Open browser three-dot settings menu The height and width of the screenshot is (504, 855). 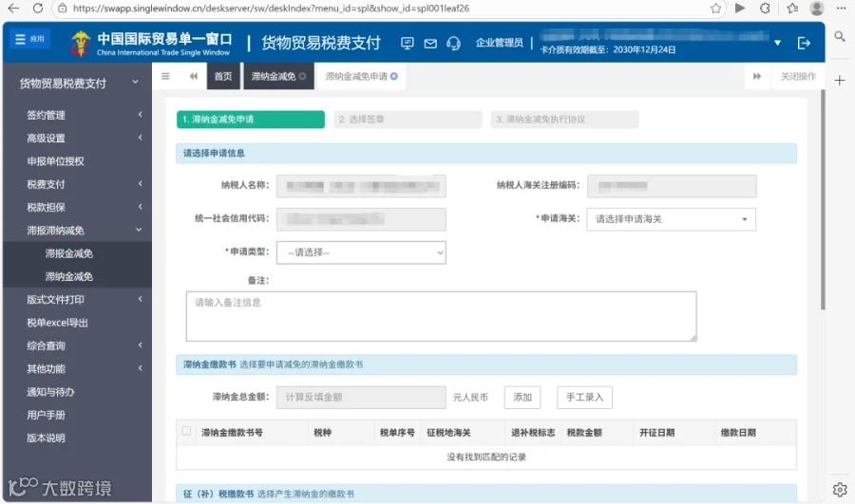[842, 9]
